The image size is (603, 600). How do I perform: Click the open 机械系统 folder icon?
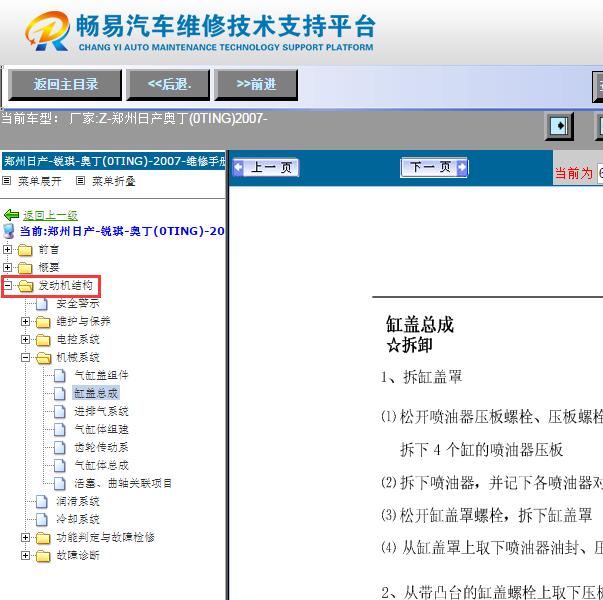(x=44, y=358)
